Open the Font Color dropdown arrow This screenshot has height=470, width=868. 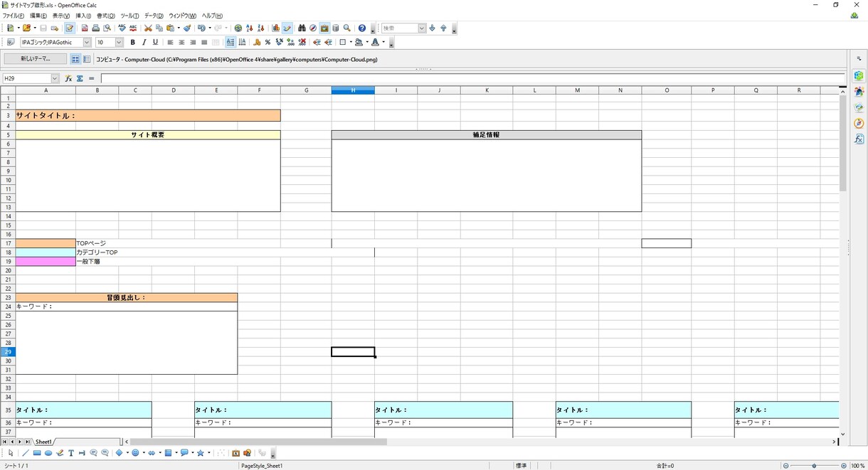383,42
